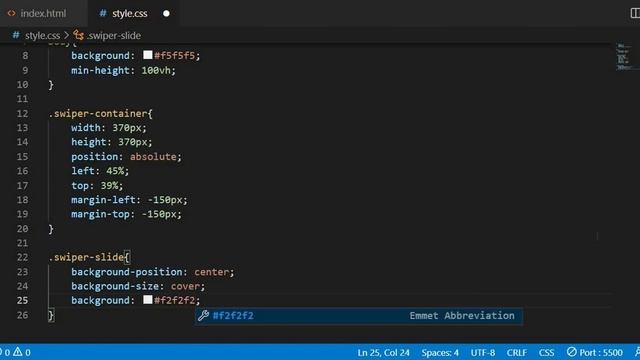The image size is (640, 360).
Task: Click the .swiper-slide selector on line 22
Action: point(86,257)
